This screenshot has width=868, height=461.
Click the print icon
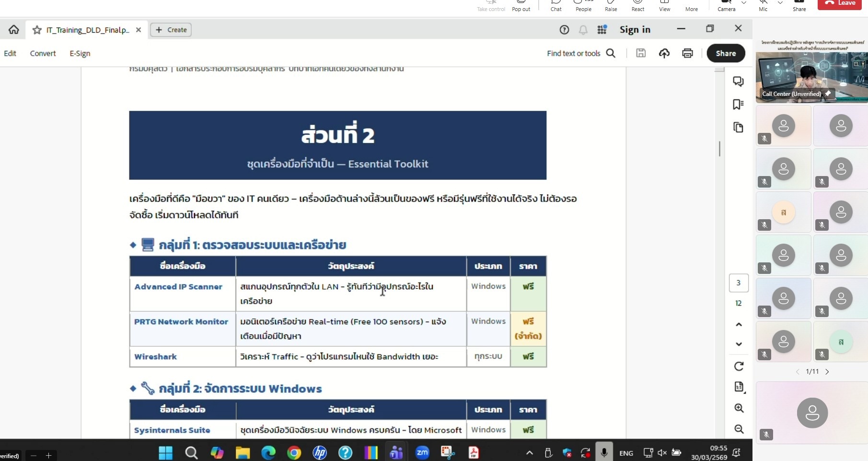(687, 53)
